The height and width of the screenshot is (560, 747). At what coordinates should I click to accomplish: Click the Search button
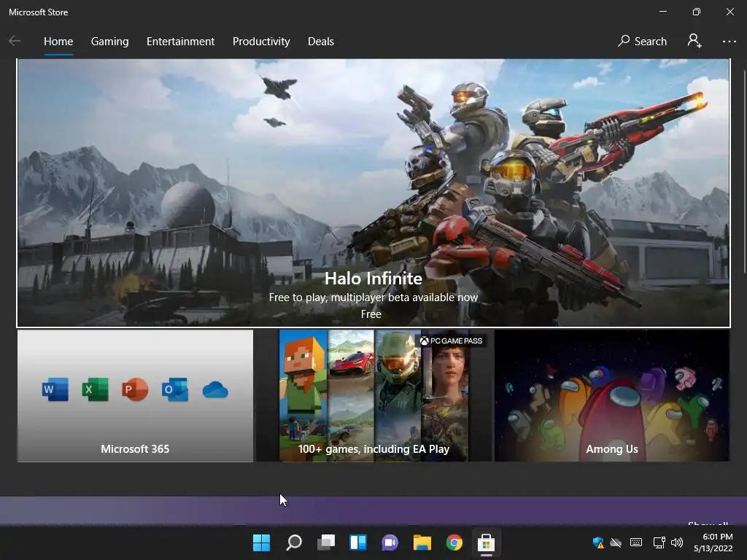(642, 42)
